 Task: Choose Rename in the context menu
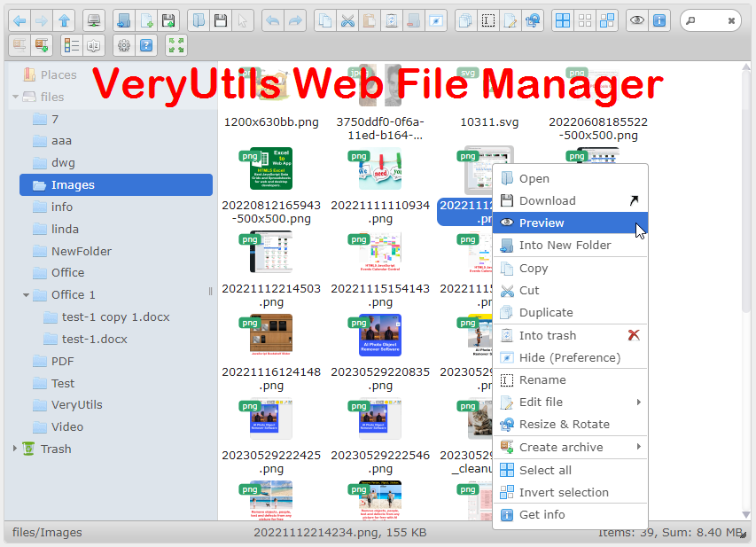click(571, 380)
